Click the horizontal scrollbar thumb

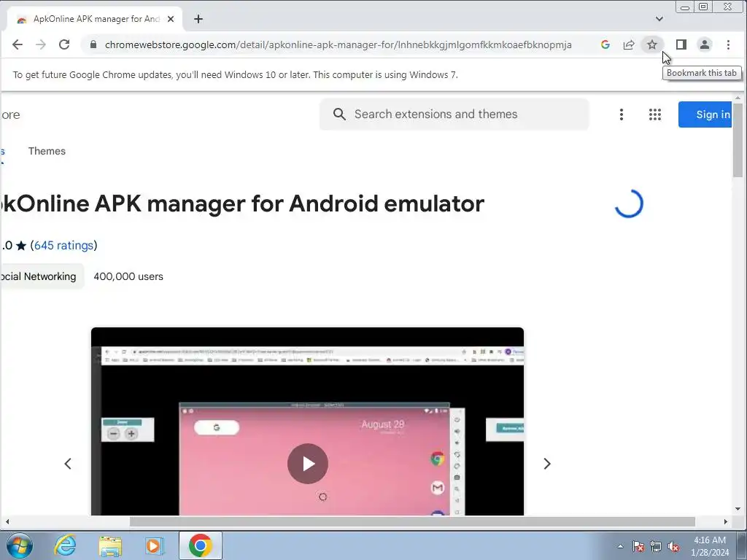(x=413, y=522)
